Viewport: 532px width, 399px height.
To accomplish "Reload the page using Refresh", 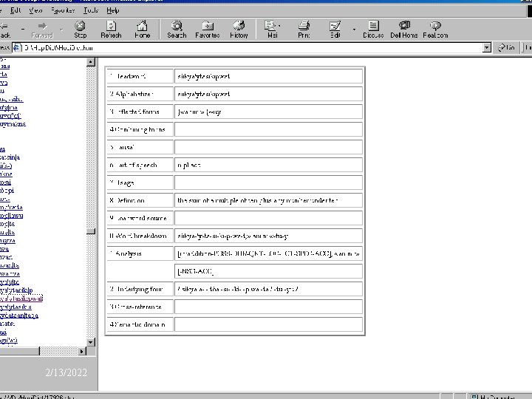I will [111, 30].
